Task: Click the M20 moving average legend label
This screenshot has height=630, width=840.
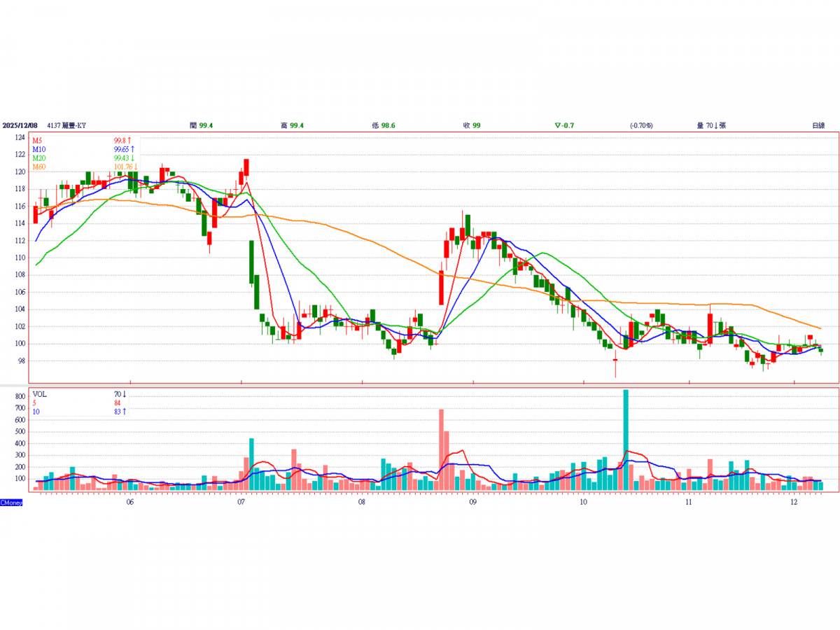Action: click(38, 157)
